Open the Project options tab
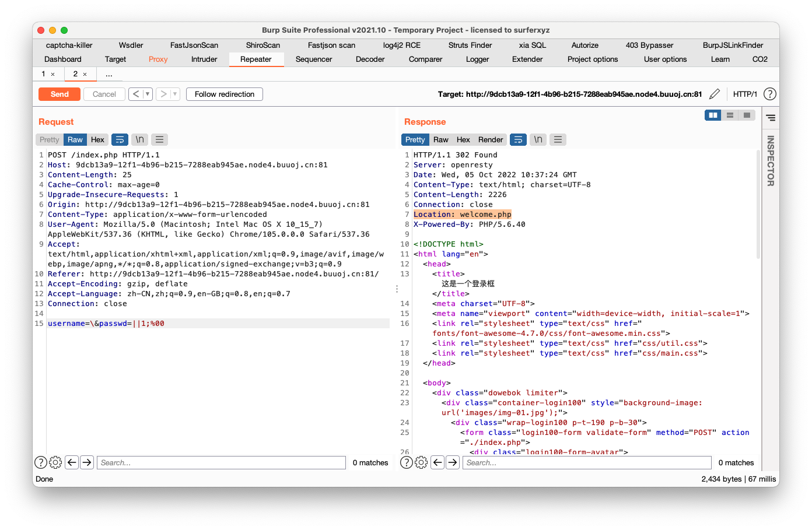The height and width of the screenshot is (530, 812). 593,59
